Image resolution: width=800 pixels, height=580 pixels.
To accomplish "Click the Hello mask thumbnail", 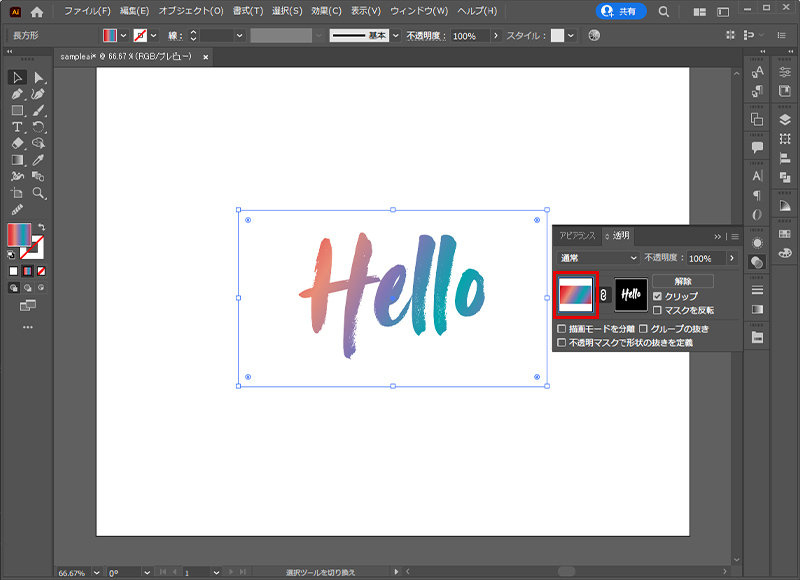I will tap(631, 294).
